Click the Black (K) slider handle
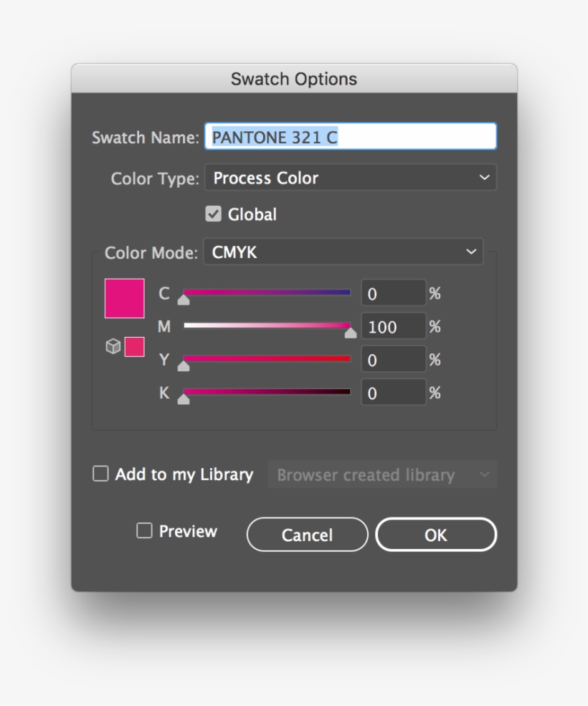The width and height of the screenshot is (588, 706). tap(184, 399)
